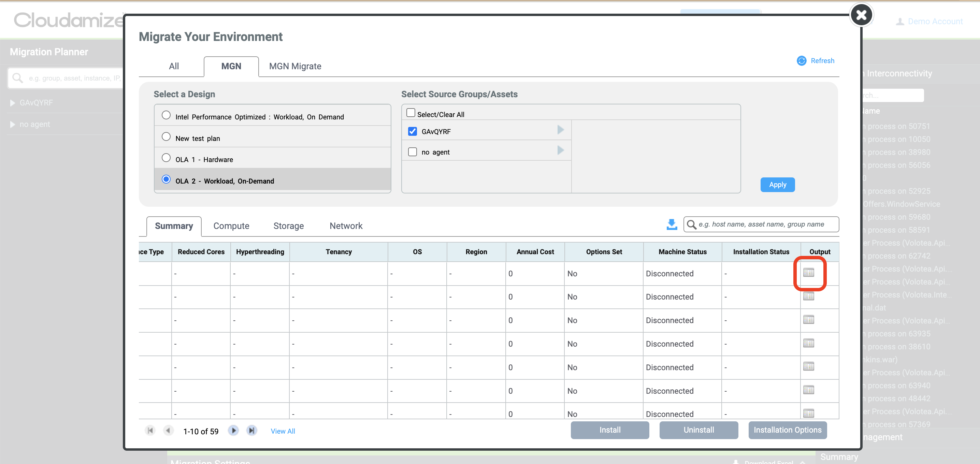This screenshot has height=464, width=980.
Task: Click the Uninstall button
Action: [699, 430]
